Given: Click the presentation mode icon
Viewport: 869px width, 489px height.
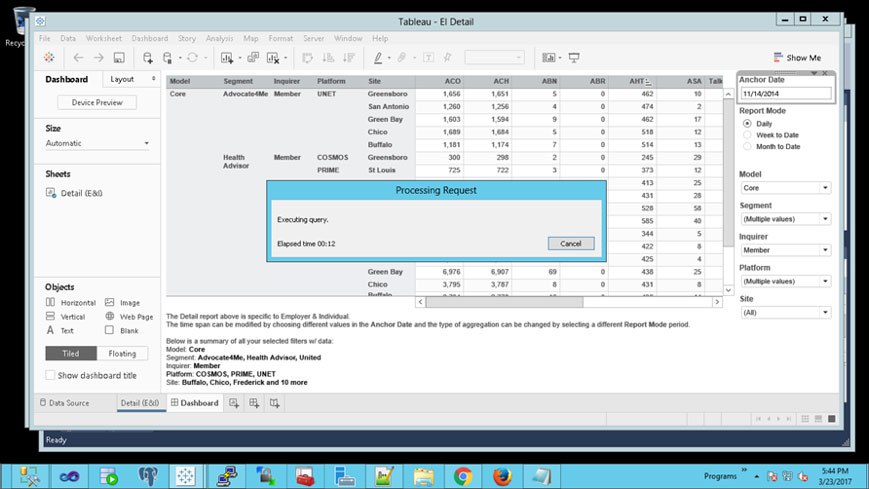Looking at the screenshot, I should tap(574, 58).
